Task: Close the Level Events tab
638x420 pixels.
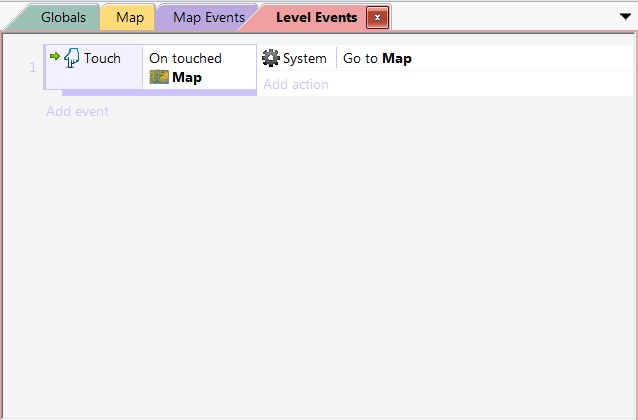Action: pyautogui.click(x=377, y=18)
